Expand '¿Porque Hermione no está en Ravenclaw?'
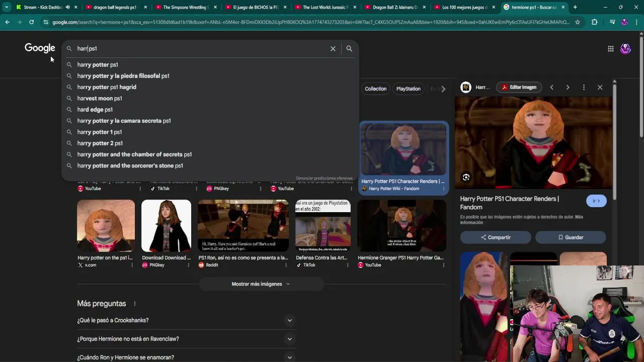 pyautogui.click(x=186, y=339)
